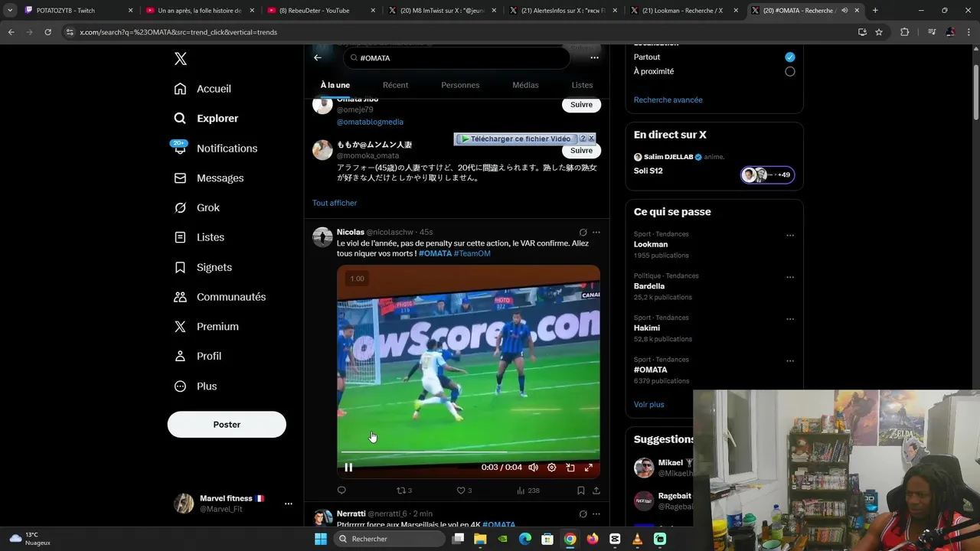Toggle picture-in-picture for the video

point(570,468)
